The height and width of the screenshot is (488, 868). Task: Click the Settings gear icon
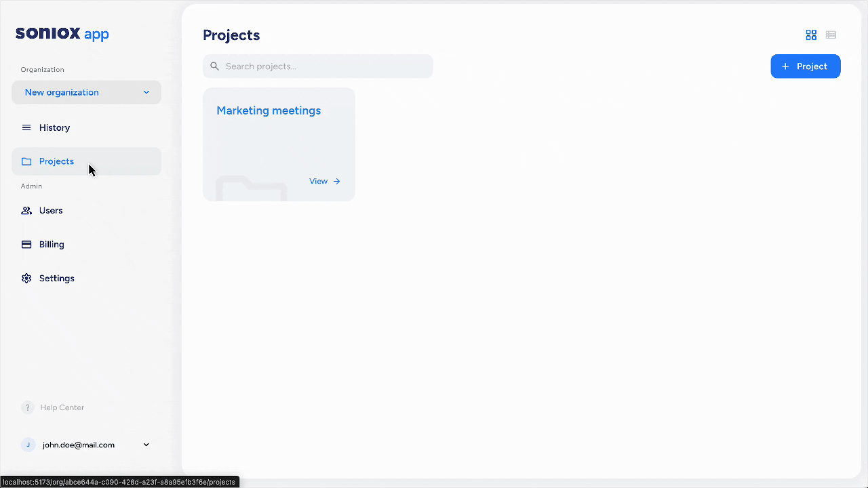pos(26,279)
